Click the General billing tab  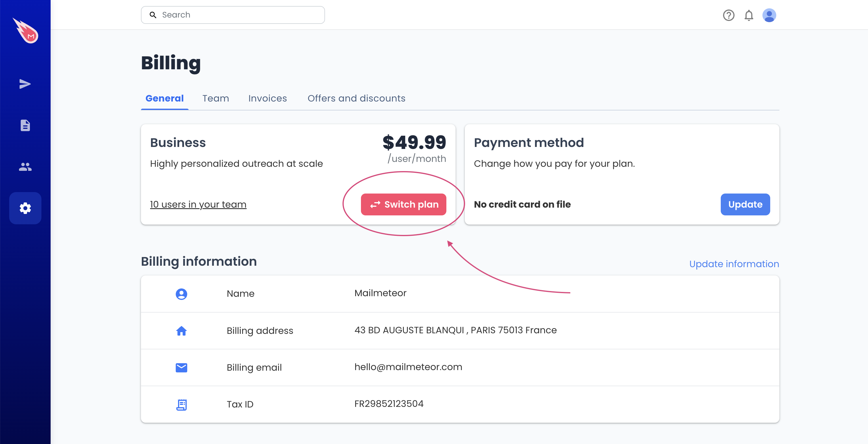pyautogui.click(x=164, y=98)
